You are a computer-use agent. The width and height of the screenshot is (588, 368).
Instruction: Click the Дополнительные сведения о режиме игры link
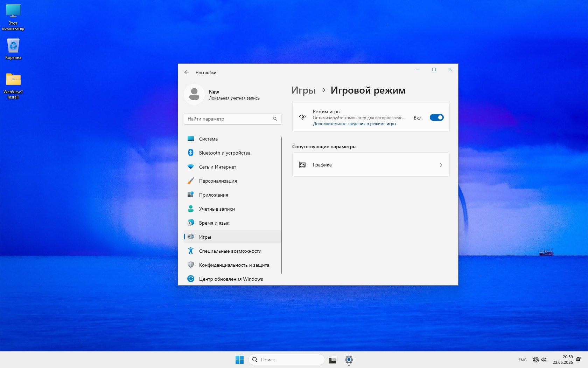coord(354,124)
